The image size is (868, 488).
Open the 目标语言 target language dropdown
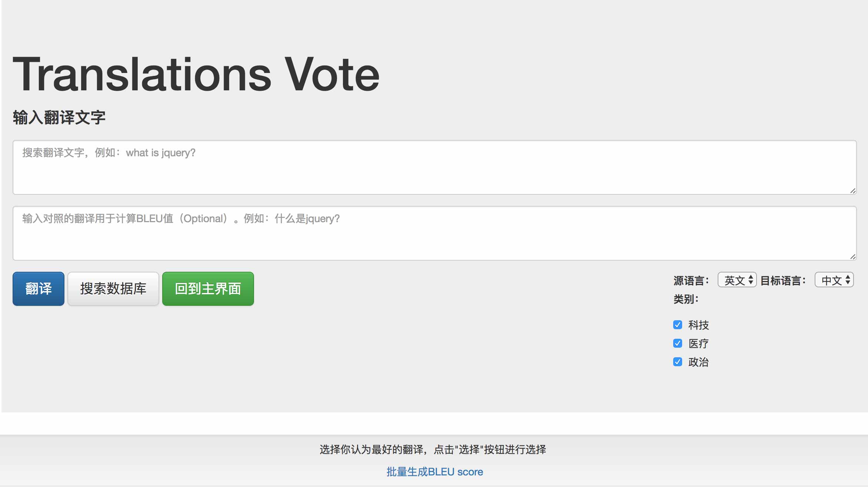pos(834,280)
